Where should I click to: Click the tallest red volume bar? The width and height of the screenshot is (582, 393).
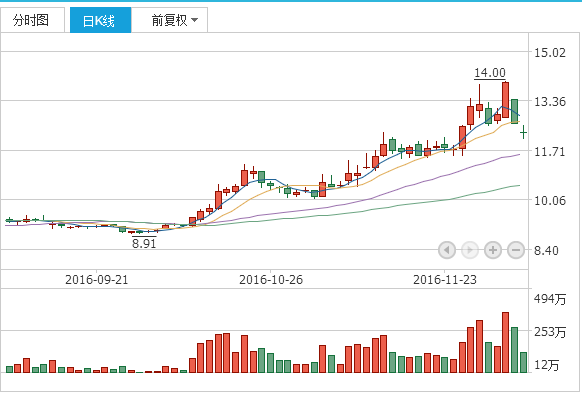click(x=506, y=343)
